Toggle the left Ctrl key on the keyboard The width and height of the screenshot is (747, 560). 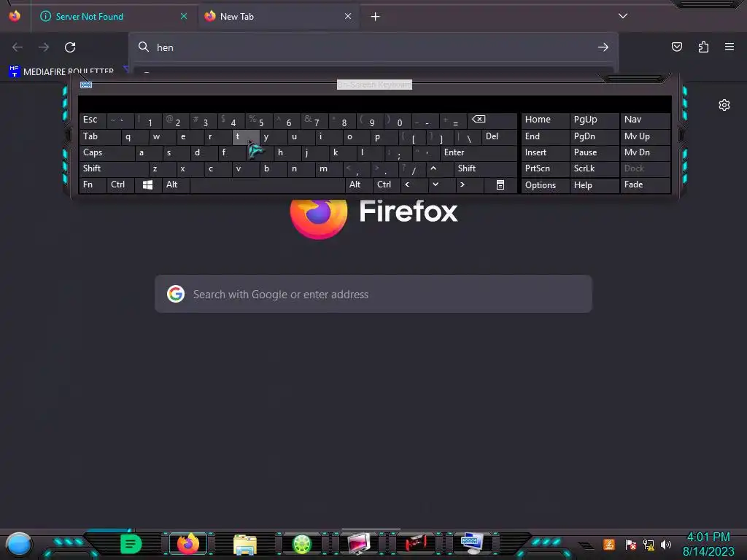[120, 184]
